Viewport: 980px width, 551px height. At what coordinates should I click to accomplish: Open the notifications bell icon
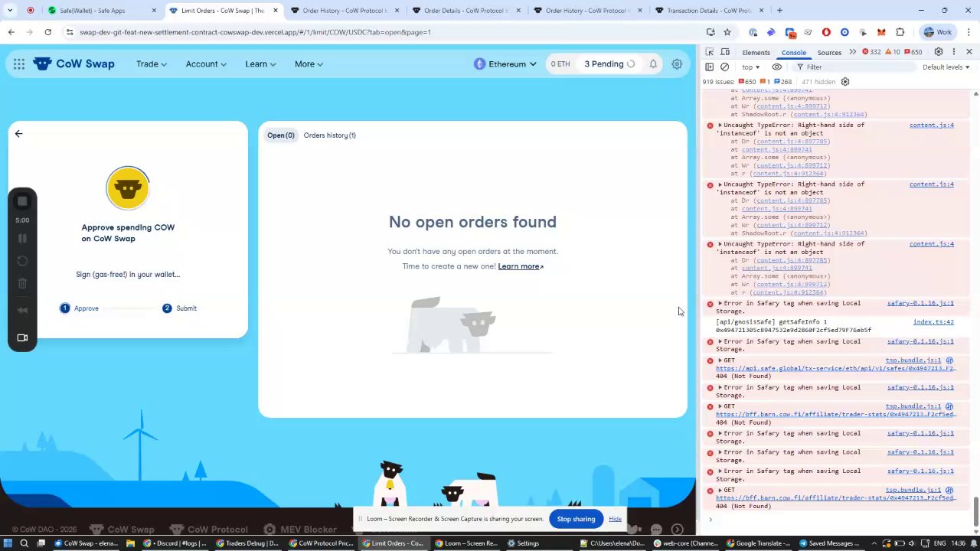coord(653,64)
